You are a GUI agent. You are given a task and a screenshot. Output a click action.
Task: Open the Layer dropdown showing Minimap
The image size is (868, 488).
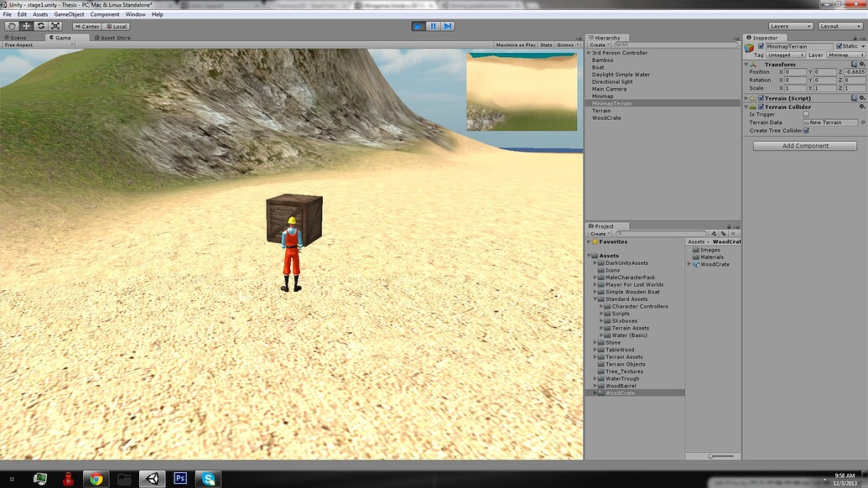pos(845,55)
